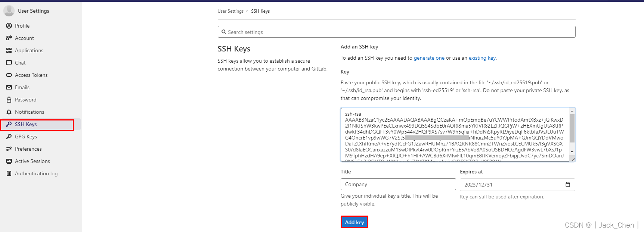Click the key textarea scrollbar up arrow
This screenshot has width=644, height=232.
(x=572, y=111)
